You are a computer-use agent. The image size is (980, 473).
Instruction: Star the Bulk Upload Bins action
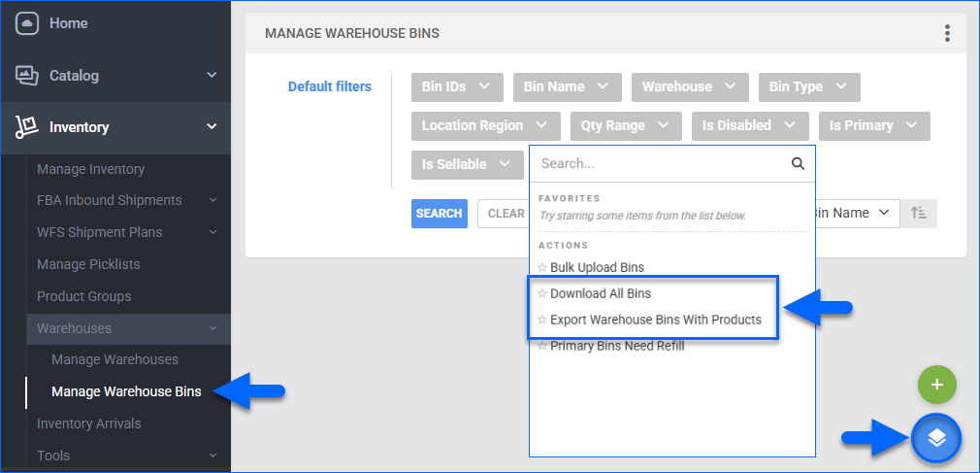coord(542,267)
